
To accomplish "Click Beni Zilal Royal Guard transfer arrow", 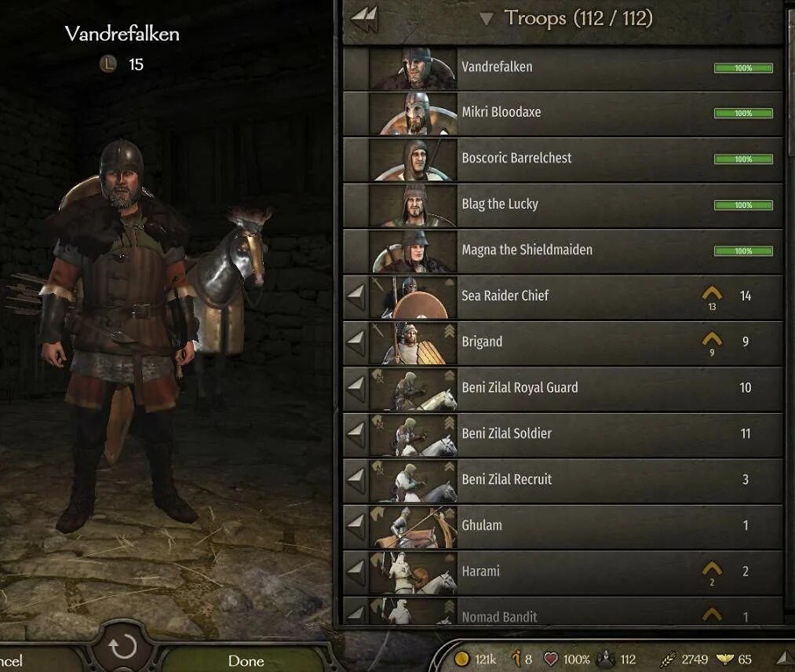I will click(356, 389).
